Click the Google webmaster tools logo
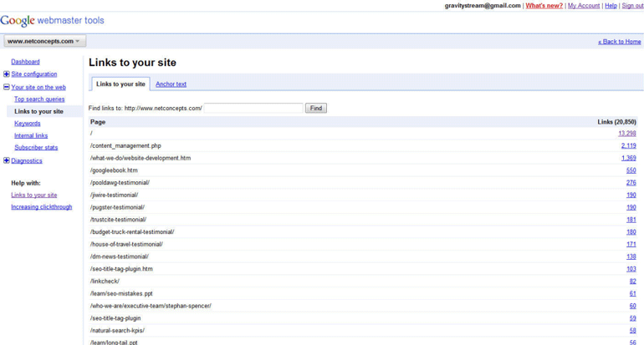This screenshot has height=345, width=644. tap(52, 21)
